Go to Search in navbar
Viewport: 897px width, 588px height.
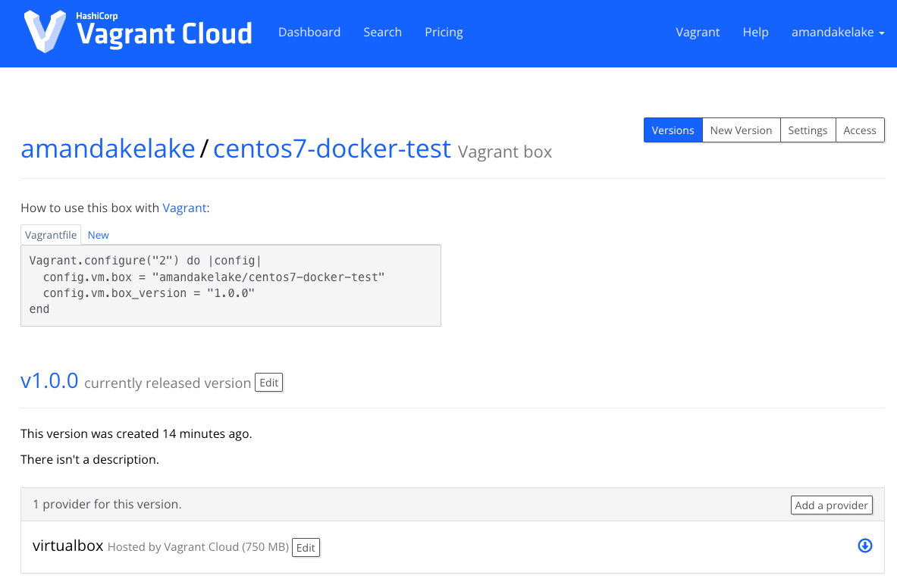click(x=382, y=33)
